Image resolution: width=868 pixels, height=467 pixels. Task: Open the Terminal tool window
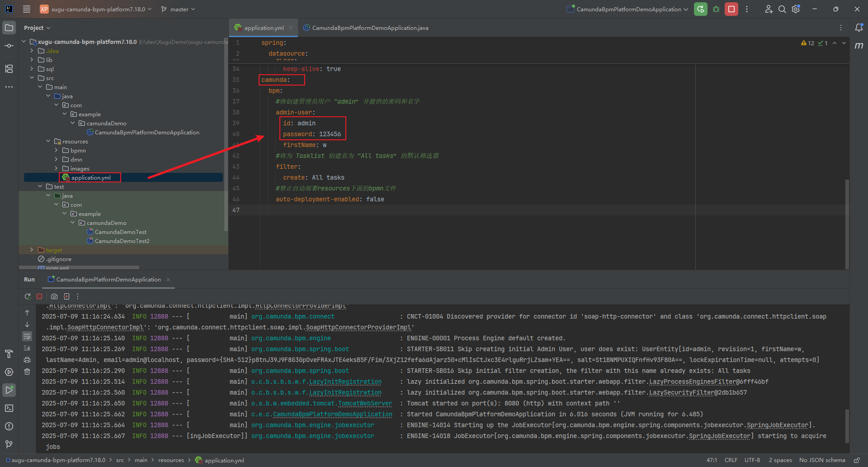9,408
